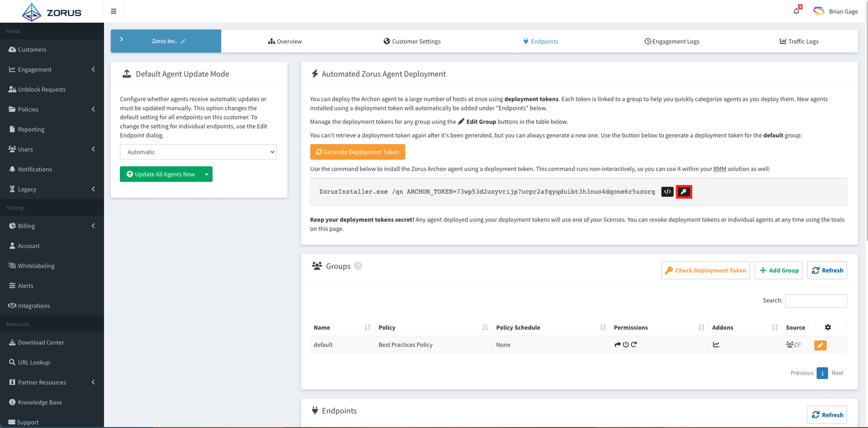Screen dimensions: 868x428
Task: Switch to the Traffic Logs tab
Action: click(799, 41)
